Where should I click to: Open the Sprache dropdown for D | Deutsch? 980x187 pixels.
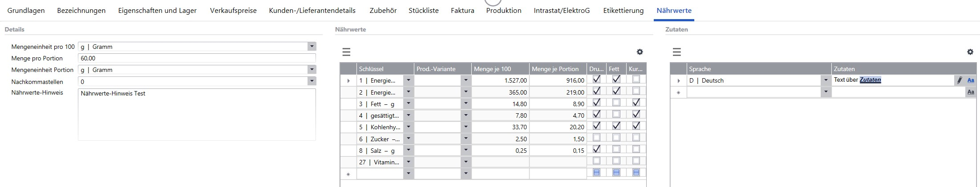[826, 80]
